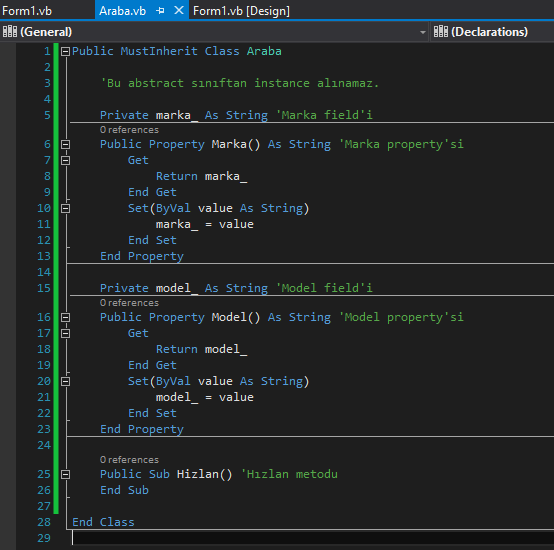
Task: Click the 'Model property'si comment
Action: 401,317
